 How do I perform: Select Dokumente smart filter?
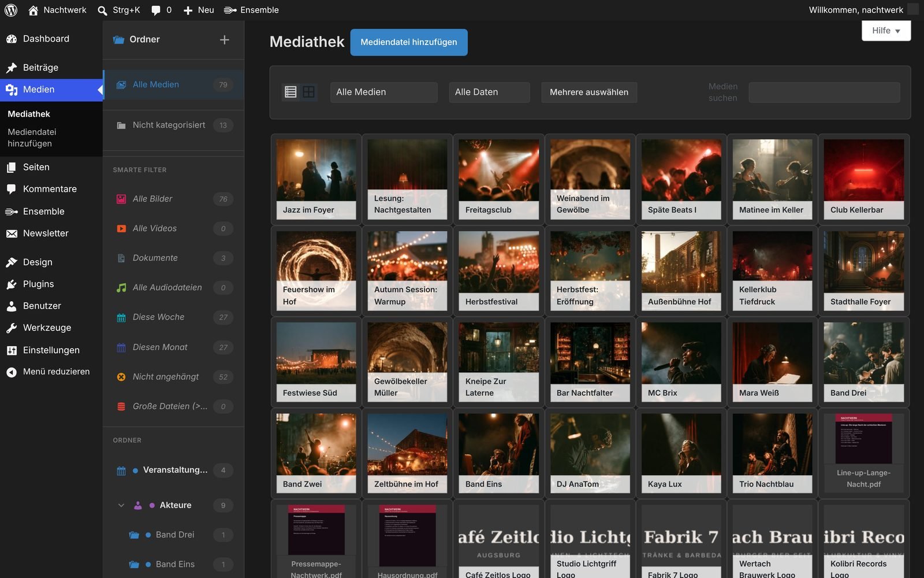[173, 258]
